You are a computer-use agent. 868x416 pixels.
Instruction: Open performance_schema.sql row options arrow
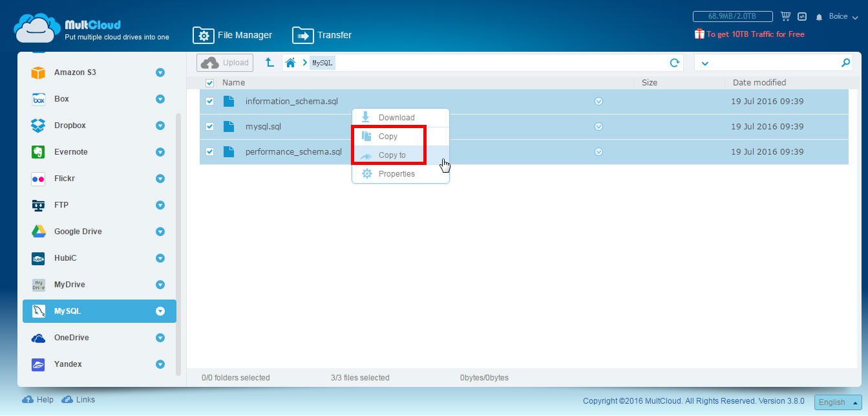(x=598, y=152)
